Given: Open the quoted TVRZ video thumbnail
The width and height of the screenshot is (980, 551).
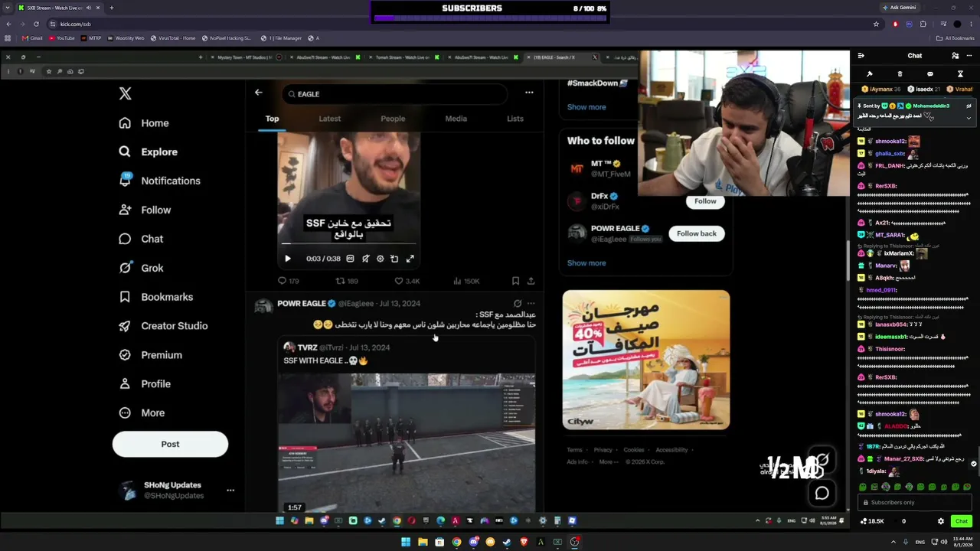Looking at the screenshot, I should click(x=407, y=442).
